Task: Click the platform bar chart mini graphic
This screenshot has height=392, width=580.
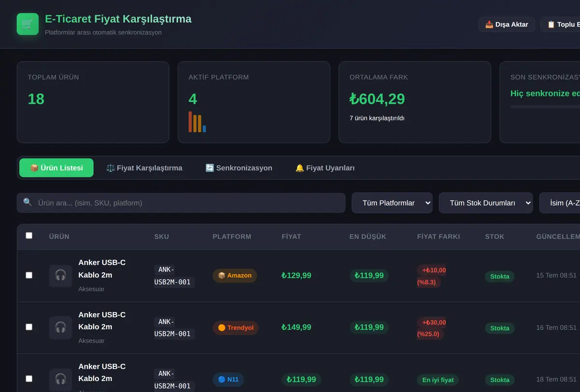Action: 197,122
